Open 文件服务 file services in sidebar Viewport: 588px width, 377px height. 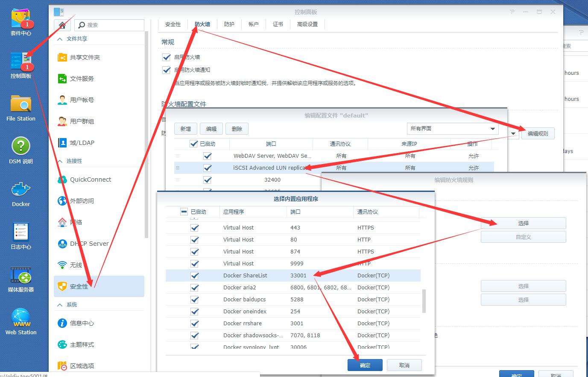point(99,79)
